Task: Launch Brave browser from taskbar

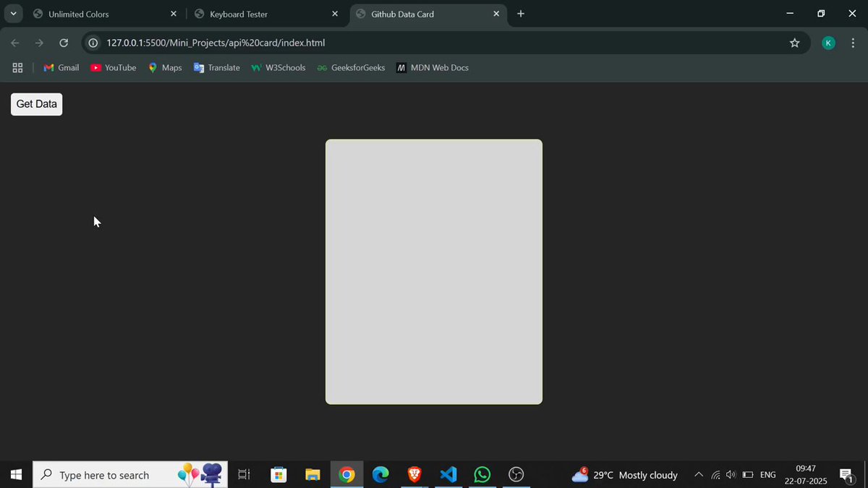Action: 414,475
